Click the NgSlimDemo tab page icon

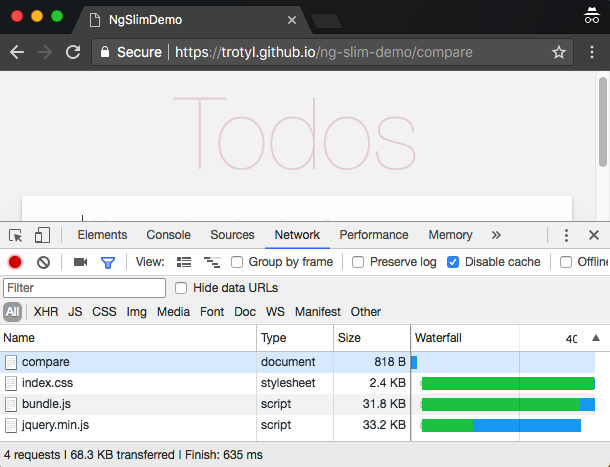click(95, 20)
